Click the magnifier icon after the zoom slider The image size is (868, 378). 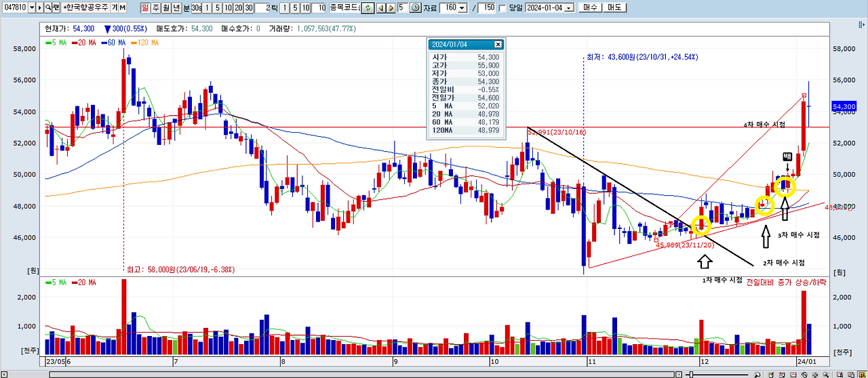tap(757, 375)
